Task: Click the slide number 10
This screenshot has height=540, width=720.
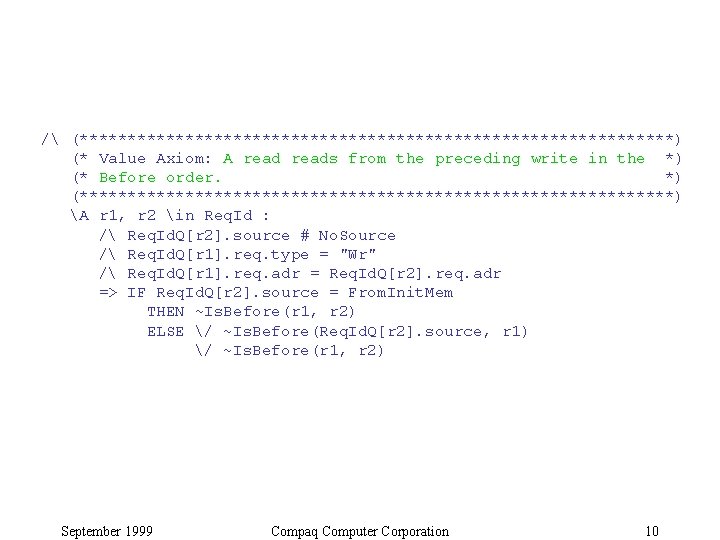Action: (x=652, y=531)
